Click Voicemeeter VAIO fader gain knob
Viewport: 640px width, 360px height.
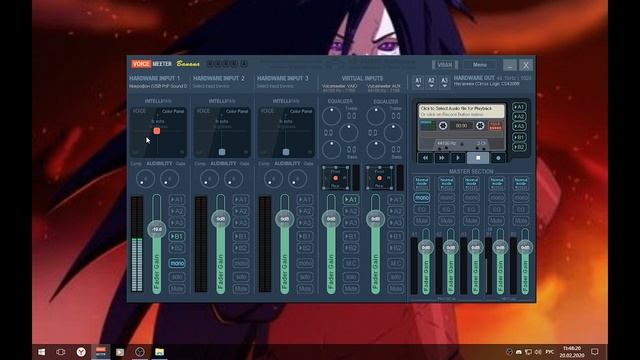(331, 219)
